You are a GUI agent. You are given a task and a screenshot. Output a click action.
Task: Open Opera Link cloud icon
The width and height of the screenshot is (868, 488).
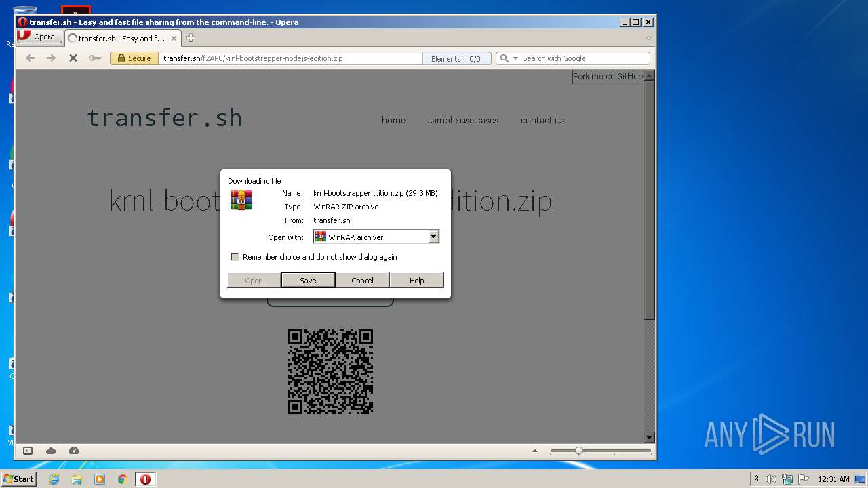click(x=51, y=451)
